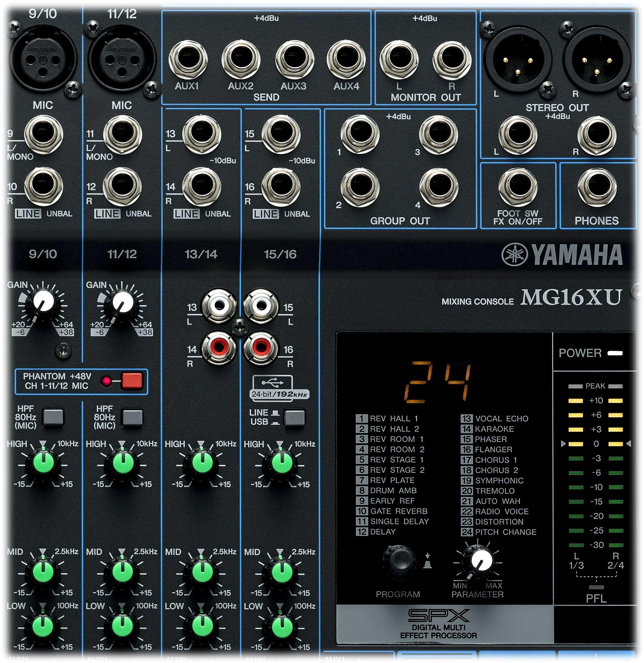
Task: Click 'PITCH CHANGE' in effect list
Action: coord(506,532)
